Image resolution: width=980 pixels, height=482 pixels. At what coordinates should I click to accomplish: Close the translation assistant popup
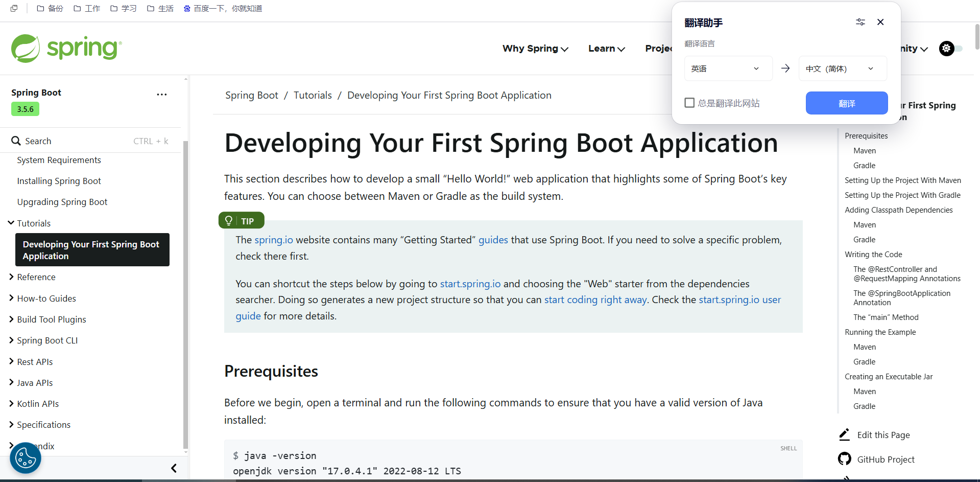[880, 22]
